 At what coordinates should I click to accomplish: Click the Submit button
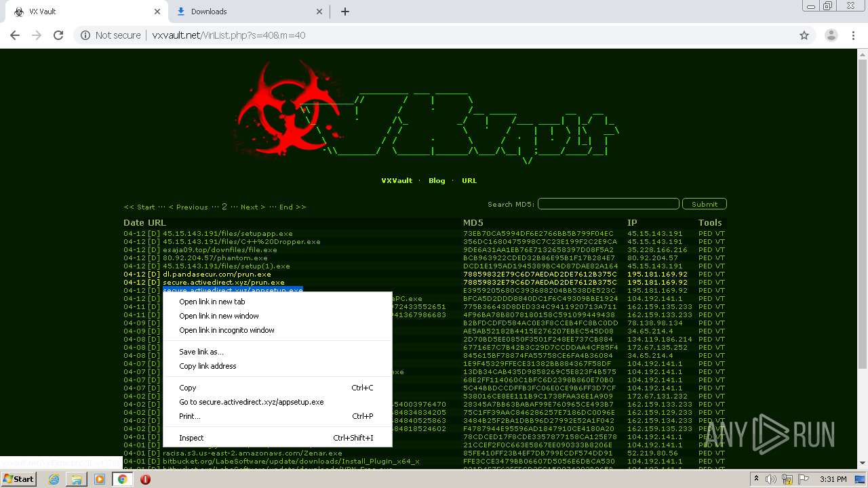click(x=705, y=204)
